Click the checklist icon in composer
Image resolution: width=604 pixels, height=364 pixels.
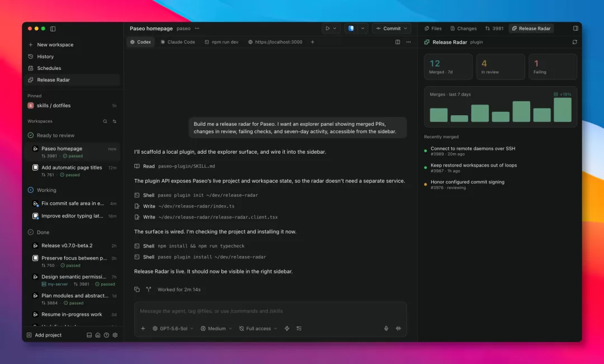299,329
